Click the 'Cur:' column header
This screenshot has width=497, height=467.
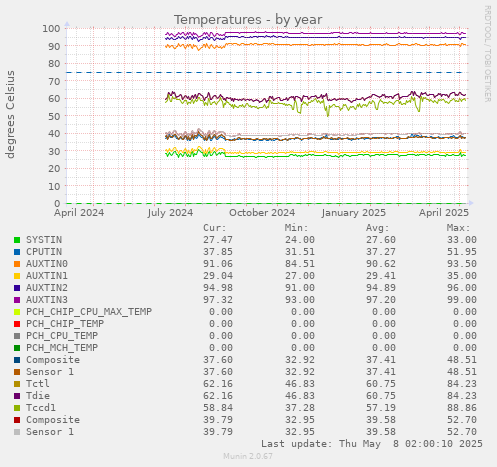click(215, 228)
